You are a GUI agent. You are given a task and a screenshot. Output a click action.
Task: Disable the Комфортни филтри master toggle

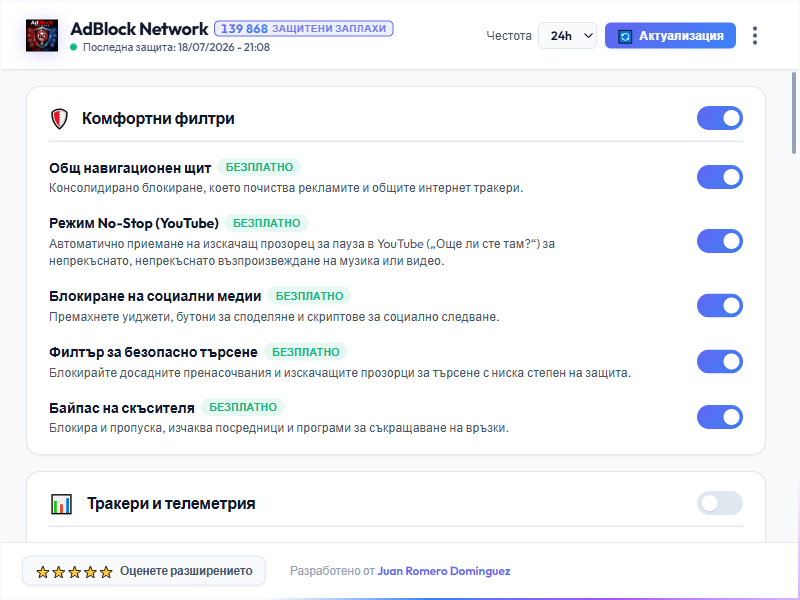click(x=719, y=118)
